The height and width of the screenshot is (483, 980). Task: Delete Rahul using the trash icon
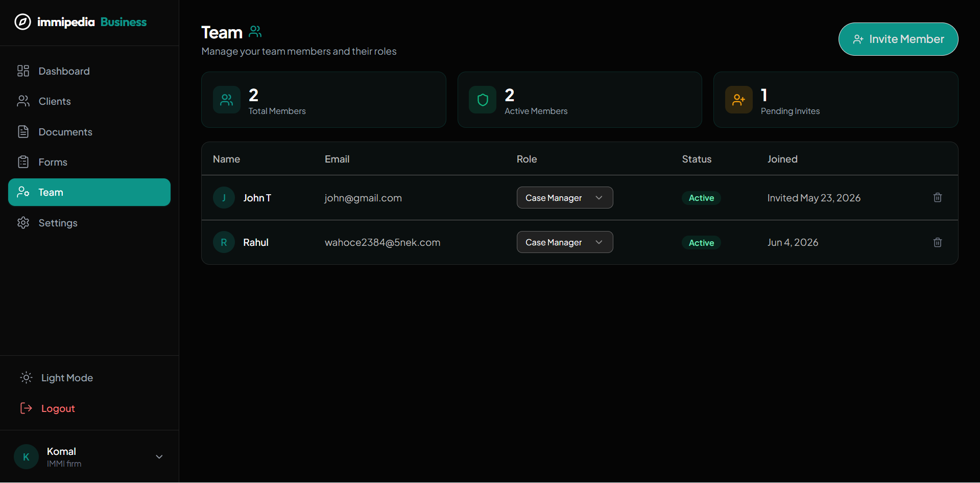[x=938, y=242]
